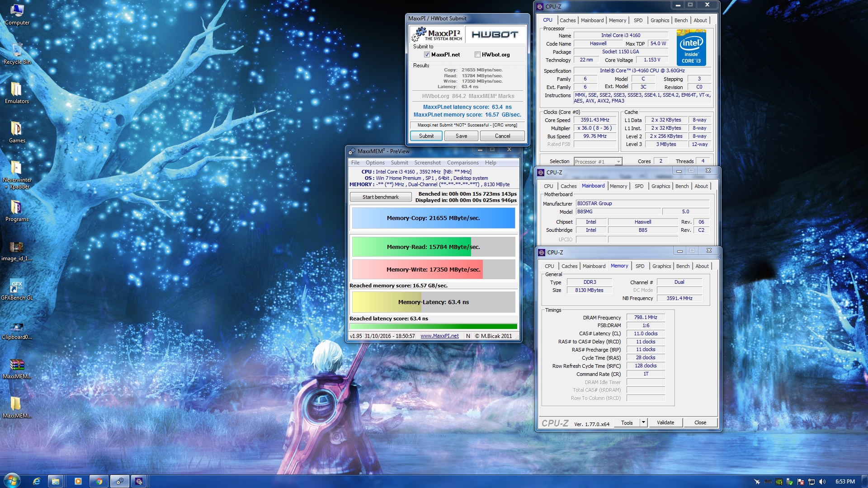Open the Games folder icon
868x488 pixels.
17,132
